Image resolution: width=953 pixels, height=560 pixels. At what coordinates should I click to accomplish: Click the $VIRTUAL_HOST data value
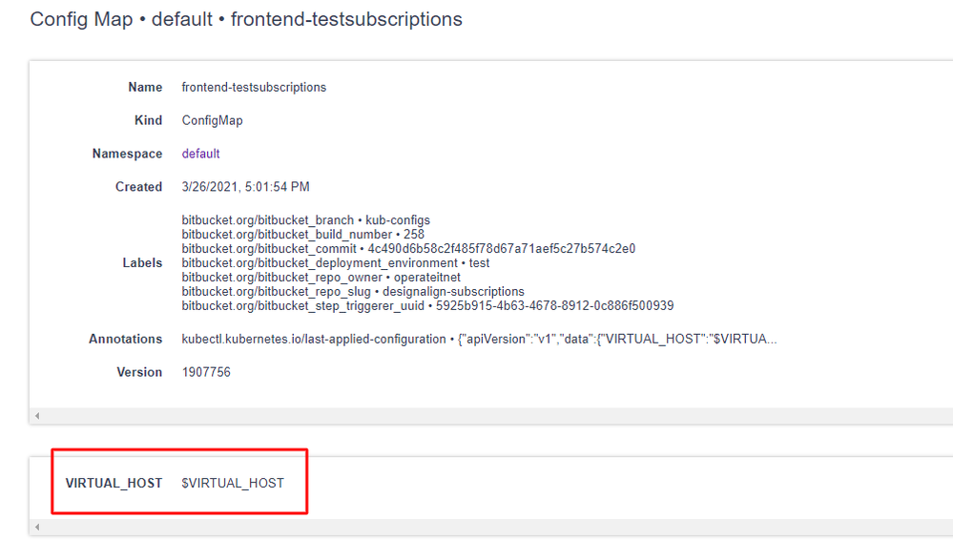pyautogui.click(x=233, y=484)
